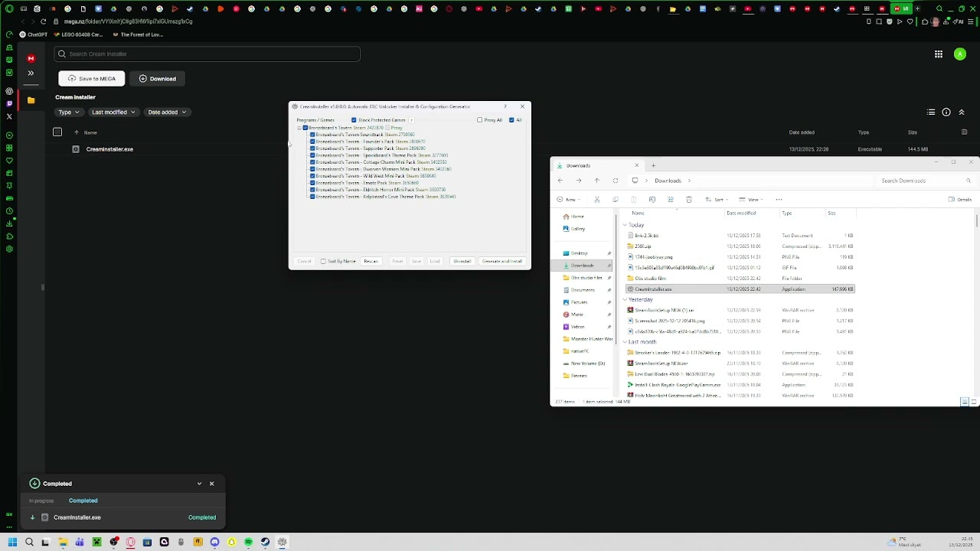Viewport: 980px width, 551px height.
Task: Open the Twitch icon in browser sidebar
Action: coord(9,104)
